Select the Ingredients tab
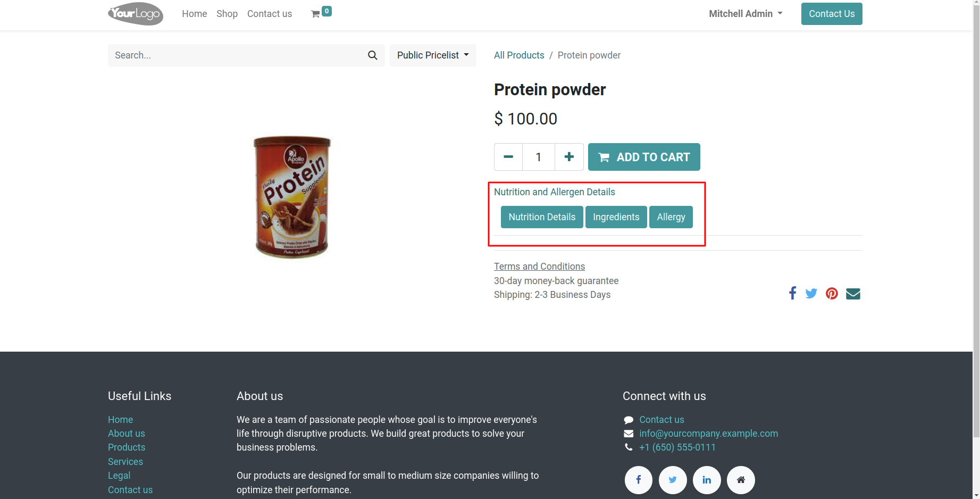The width and height of the screenshot is (980, 499). [616, 217]
